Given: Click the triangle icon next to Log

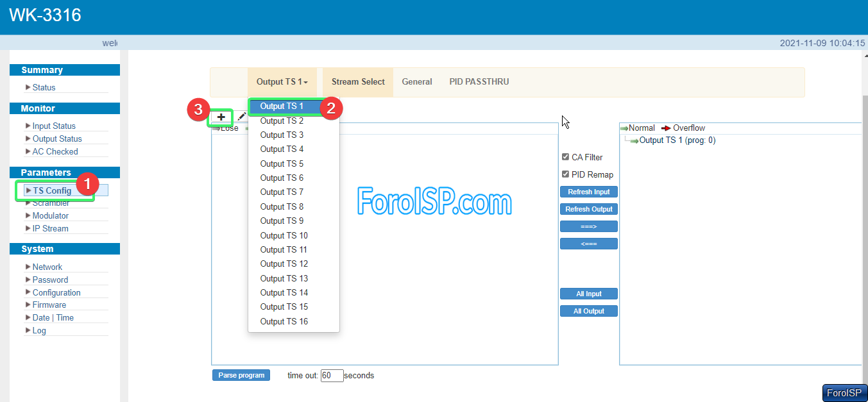Looking at the screenshot, I should [28, 331].
